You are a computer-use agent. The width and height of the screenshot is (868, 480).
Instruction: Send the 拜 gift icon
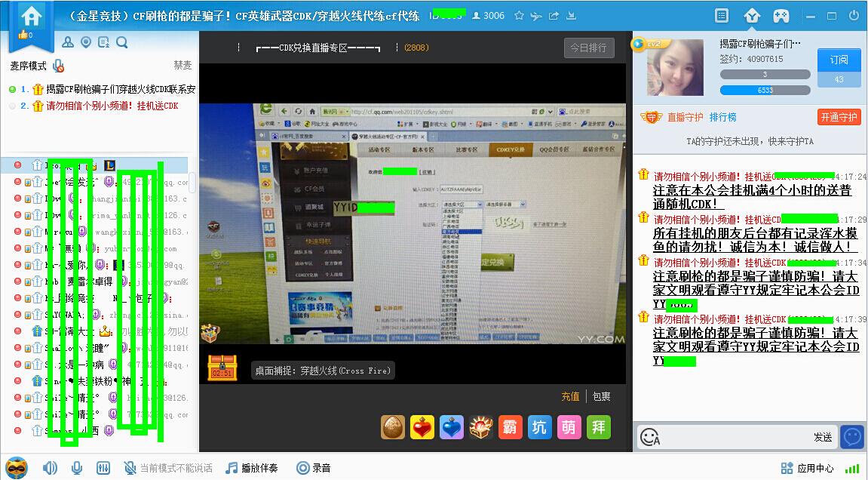click(599, 427)
